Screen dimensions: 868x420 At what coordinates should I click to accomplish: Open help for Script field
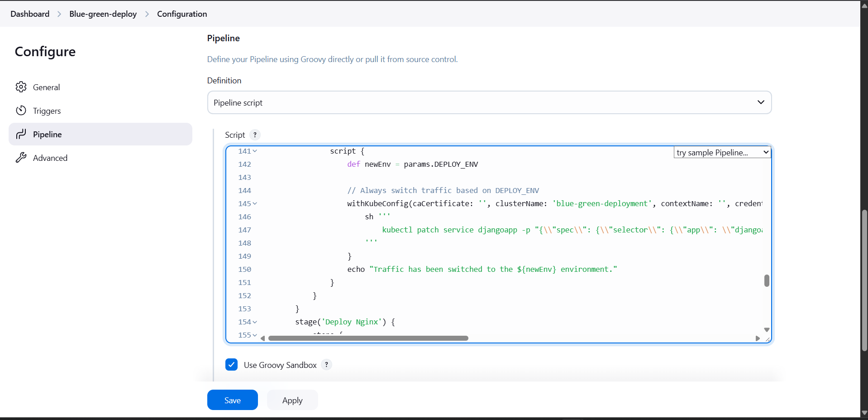pos(255,135)
